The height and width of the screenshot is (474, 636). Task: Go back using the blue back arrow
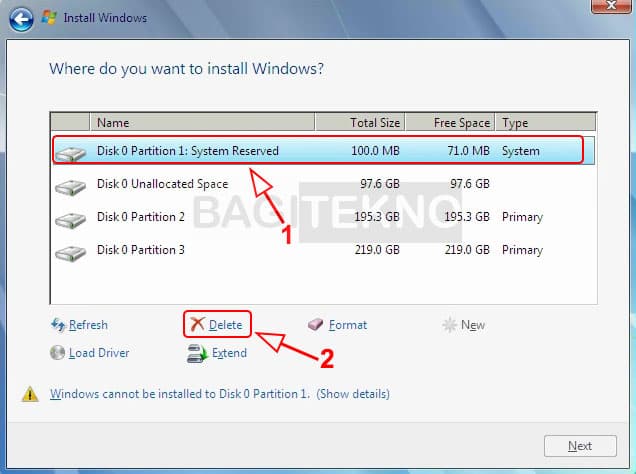(21, 19)
